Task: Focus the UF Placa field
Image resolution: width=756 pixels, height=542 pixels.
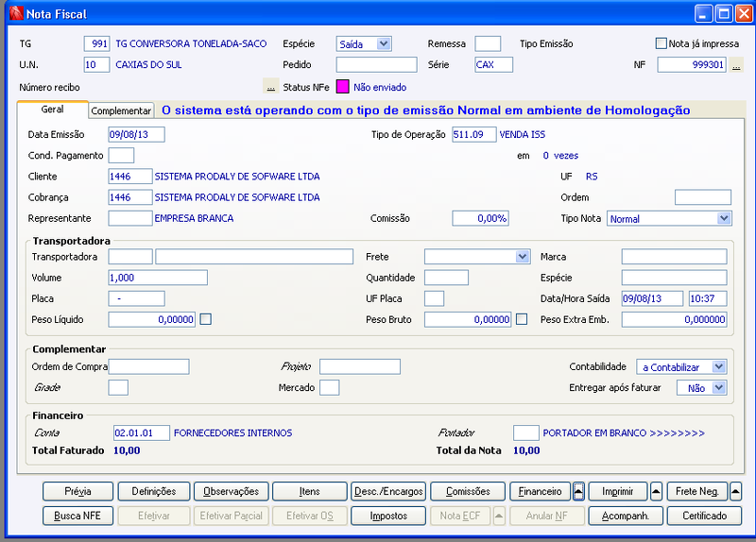Action: point(435,298)
